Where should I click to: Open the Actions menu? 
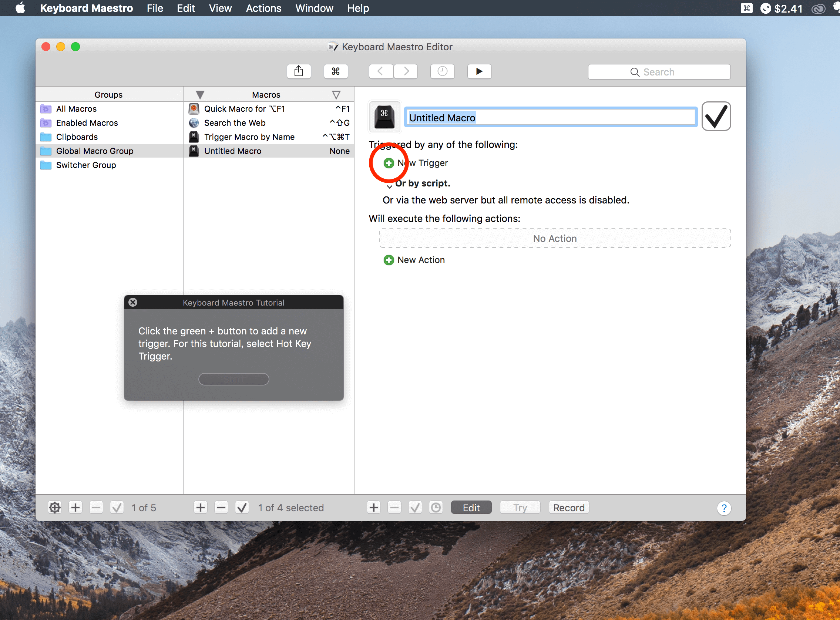(x=263, y=8)
